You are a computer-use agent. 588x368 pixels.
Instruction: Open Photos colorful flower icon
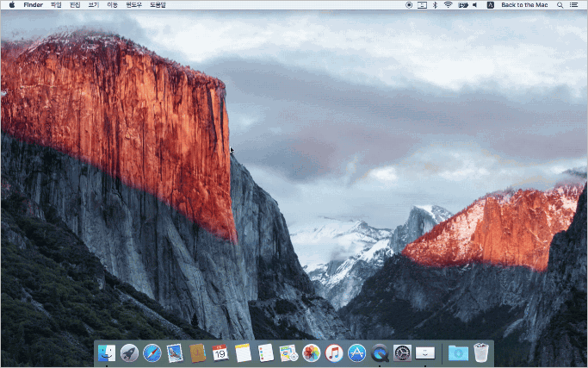click(x=312, y=353)
